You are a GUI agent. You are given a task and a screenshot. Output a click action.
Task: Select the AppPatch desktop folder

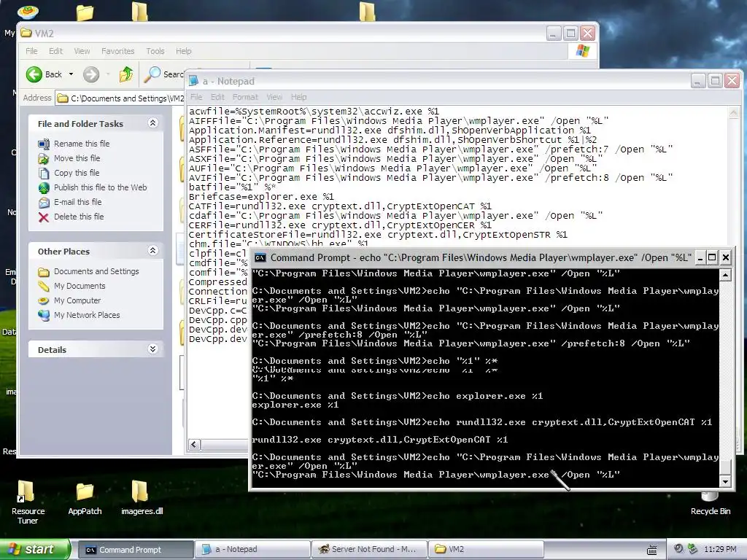pyautogui.click(x=85, y=499)
